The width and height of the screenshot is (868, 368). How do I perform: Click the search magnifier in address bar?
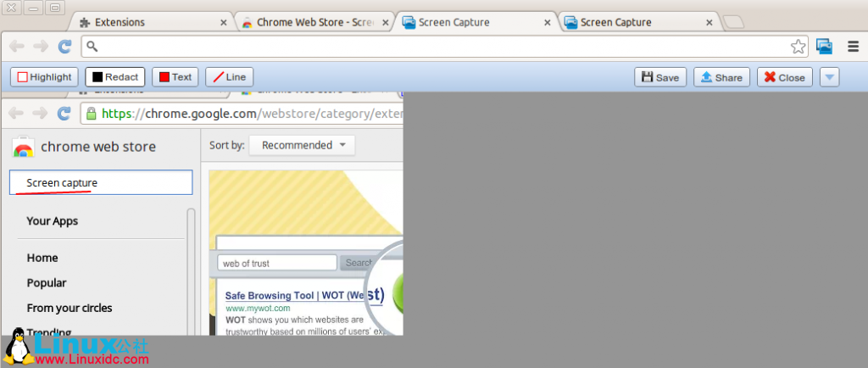pos(92,47)
